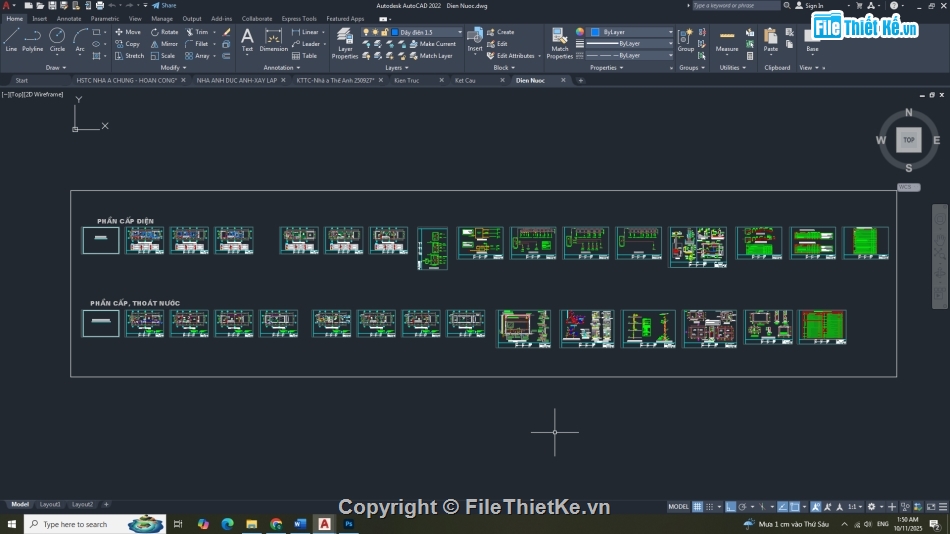Select the Measure utility tool
The width and height of the screenshot is (950, 534).
pos(727,40)
